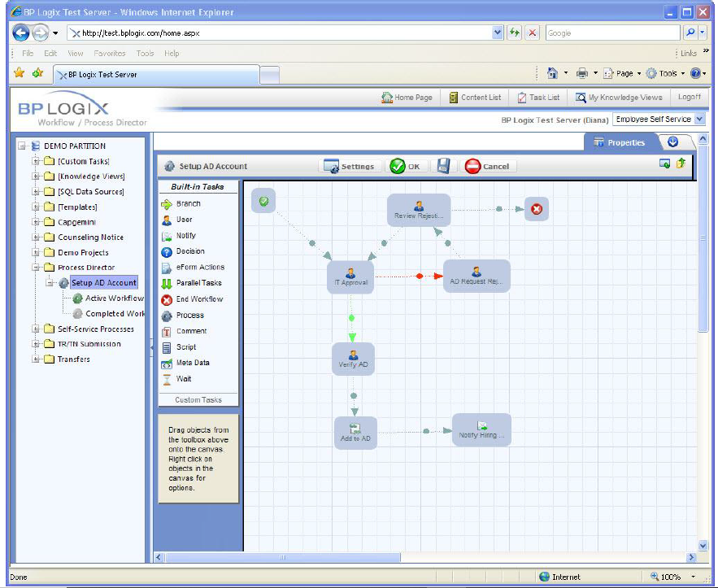The width and height of the screenshot is (718, 588).
Task: Select the User task in toolbox
Action: 177,220
